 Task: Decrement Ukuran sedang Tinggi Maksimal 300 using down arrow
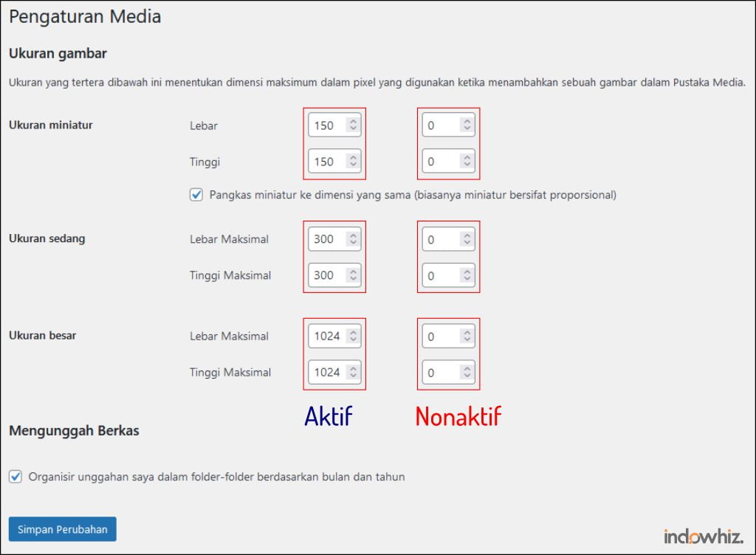coord(354,278)
